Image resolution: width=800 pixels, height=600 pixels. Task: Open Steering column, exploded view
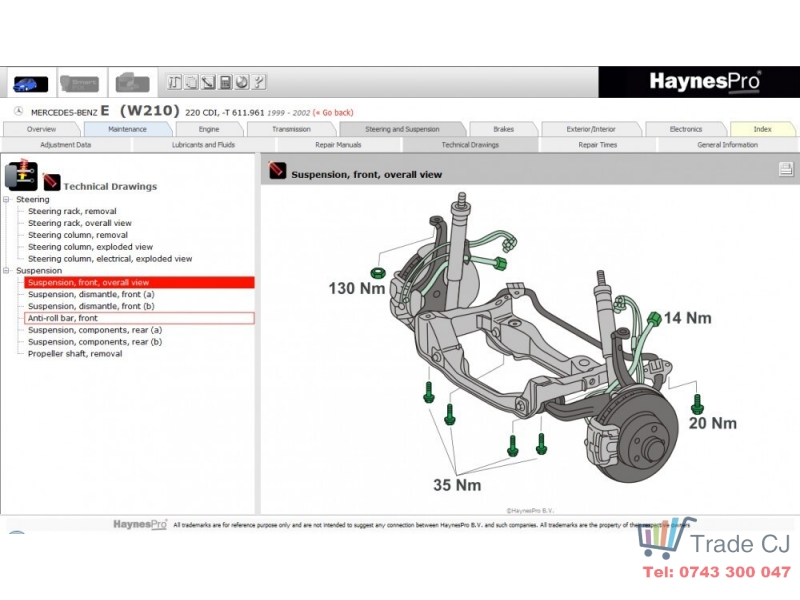click(90, 247)
